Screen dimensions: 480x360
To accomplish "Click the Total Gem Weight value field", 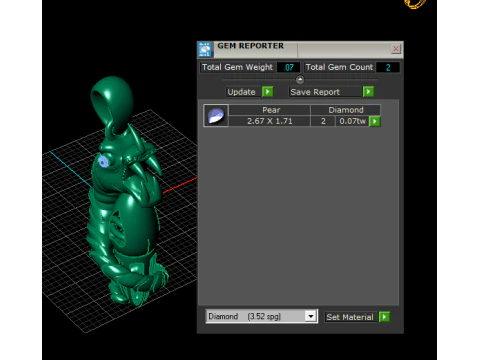I will [289, 67].
